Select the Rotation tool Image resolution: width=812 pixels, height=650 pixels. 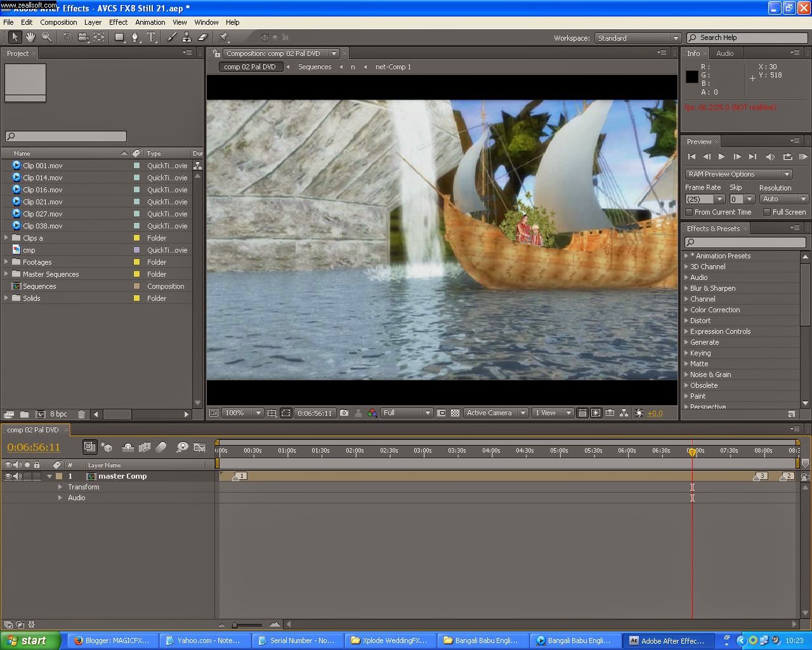pos(67,37)
